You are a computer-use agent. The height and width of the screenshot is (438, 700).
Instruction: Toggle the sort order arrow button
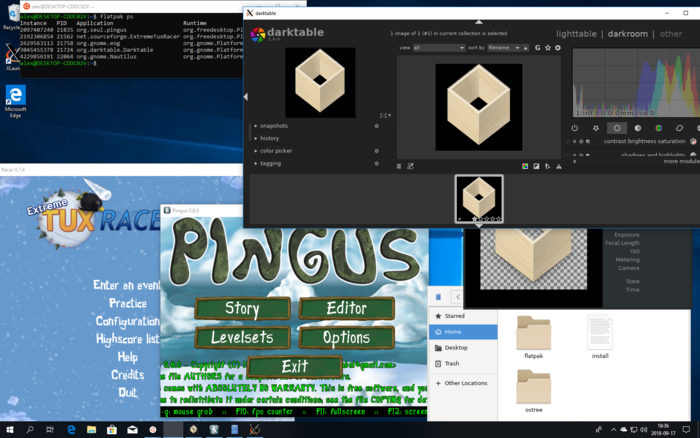pos(524,47)
